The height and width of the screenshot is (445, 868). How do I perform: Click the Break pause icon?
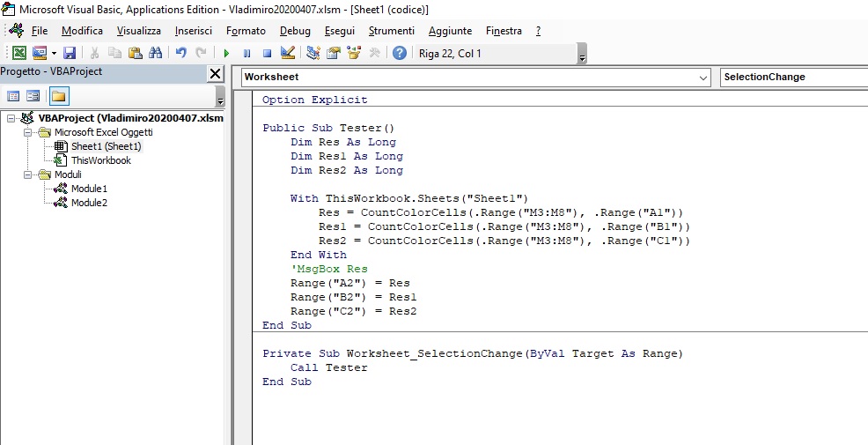point(246,53)
